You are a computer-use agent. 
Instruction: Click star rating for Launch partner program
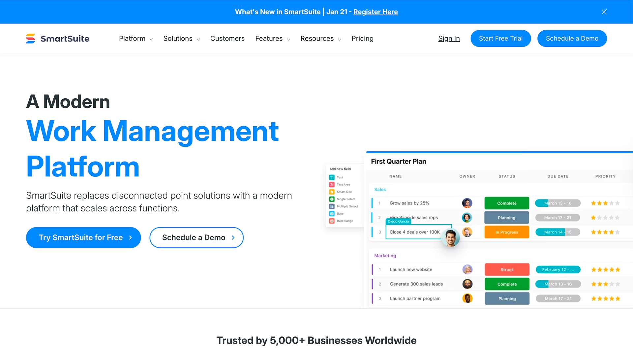pos(606,298)
